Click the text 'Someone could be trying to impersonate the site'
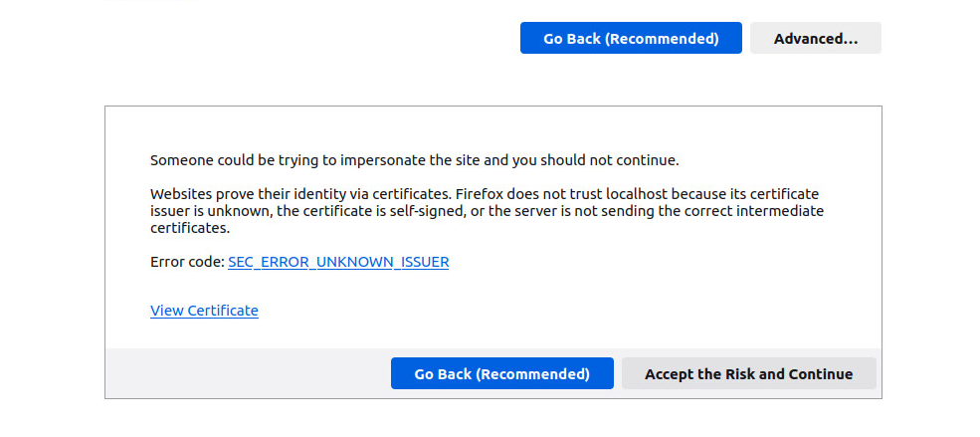The height and width of the screenshot is (437, 980). [315, 160]
